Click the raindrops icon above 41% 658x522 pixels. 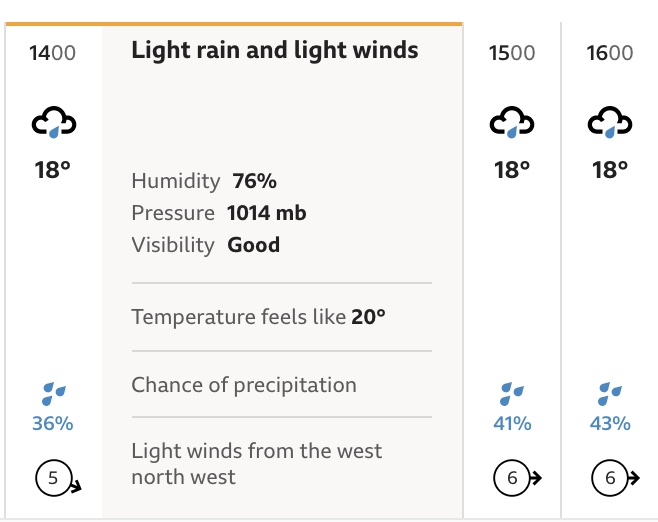tap(512, 394)
